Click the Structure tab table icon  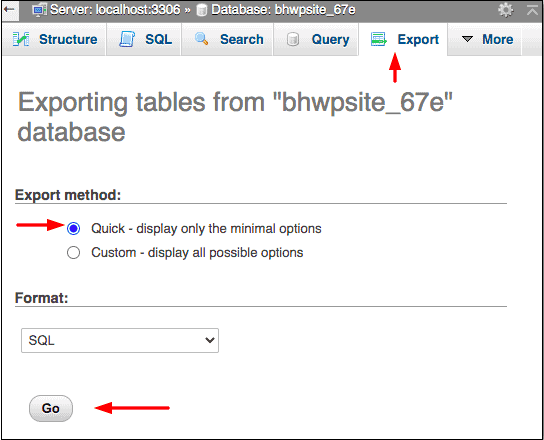point(21,39)
